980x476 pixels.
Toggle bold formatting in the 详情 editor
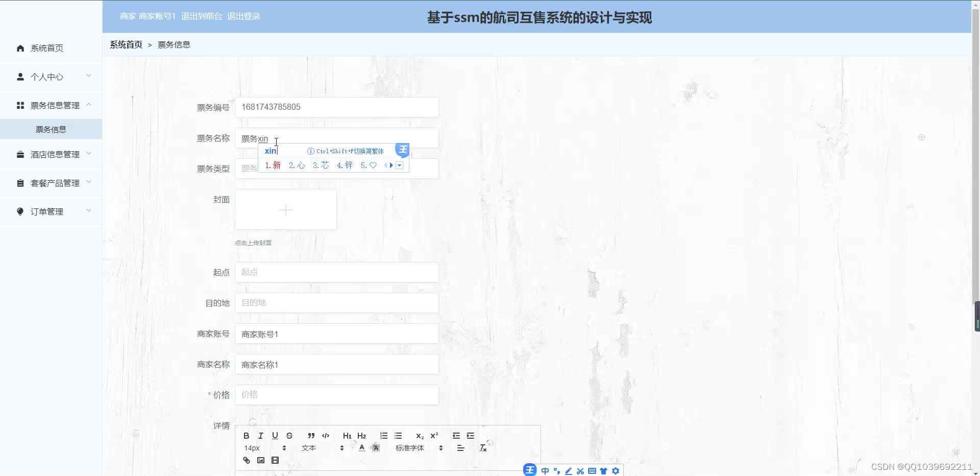coord(246,436)
